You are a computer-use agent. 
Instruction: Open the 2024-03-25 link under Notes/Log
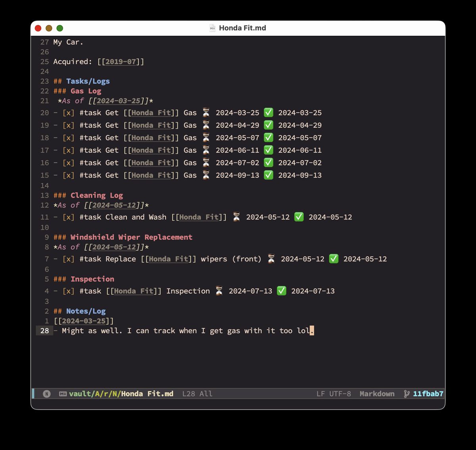click(84, 321)
